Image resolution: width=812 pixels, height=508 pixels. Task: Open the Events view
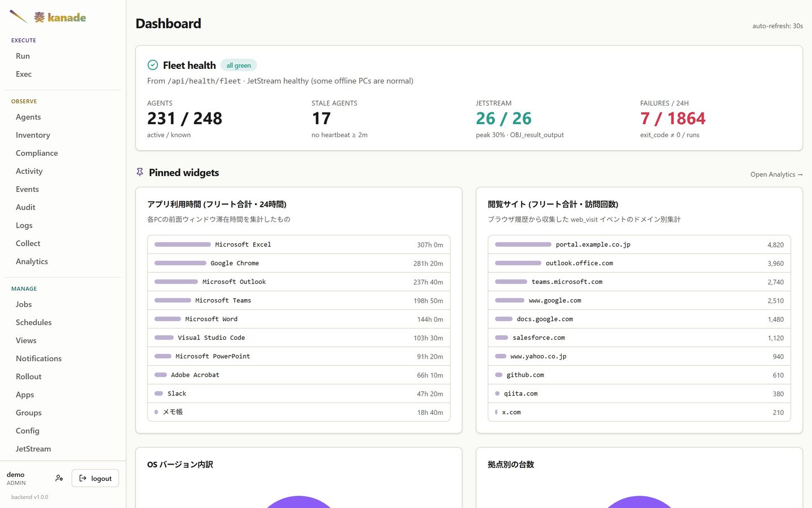(63, 189)
